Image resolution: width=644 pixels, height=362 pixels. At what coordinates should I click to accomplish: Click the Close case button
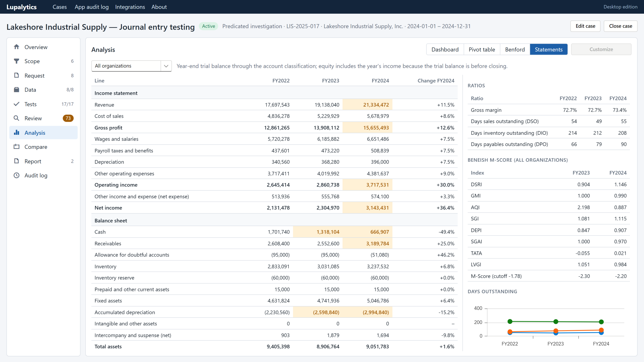tap(621, 26)
